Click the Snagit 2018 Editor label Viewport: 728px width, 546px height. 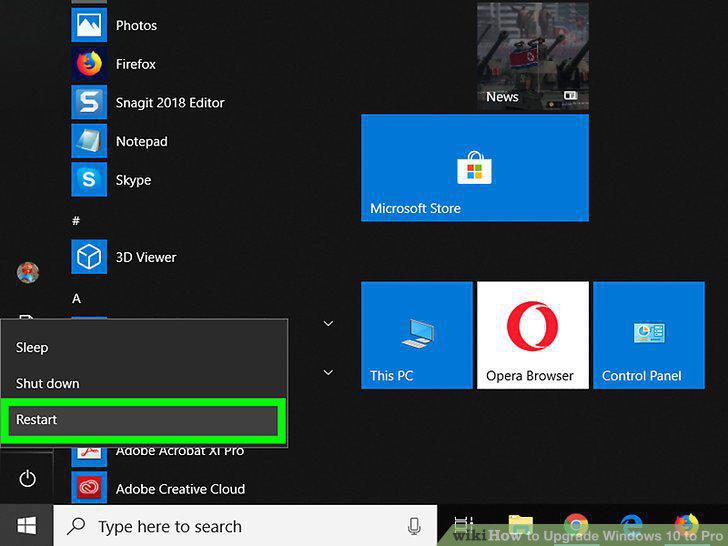point(170,103)
